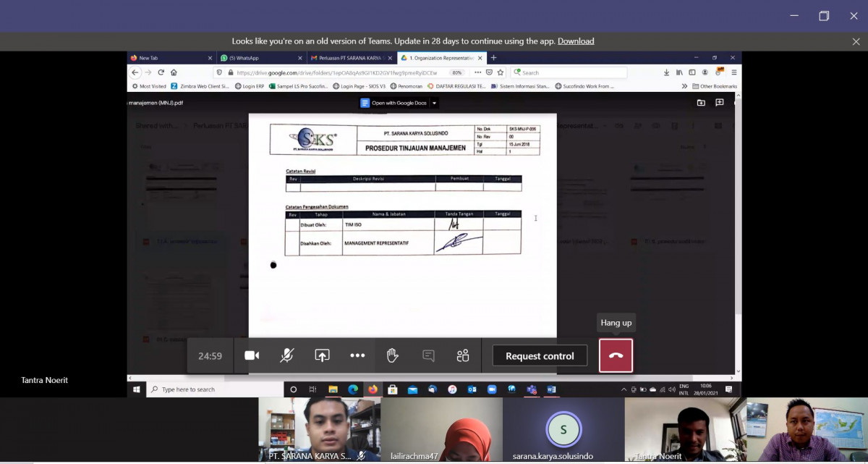The image size is (868, 464).
Task: Open Microsoft Edge from the taskbar
Action: [353, 389]
